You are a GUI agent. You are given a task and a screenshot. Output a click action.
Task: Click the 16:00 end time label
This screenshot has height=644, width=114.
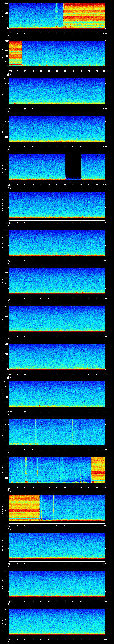point(105,71)
